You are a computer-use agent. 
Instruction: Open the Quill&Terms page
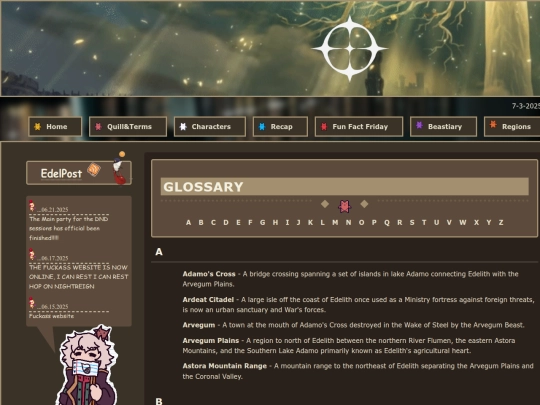128,127
